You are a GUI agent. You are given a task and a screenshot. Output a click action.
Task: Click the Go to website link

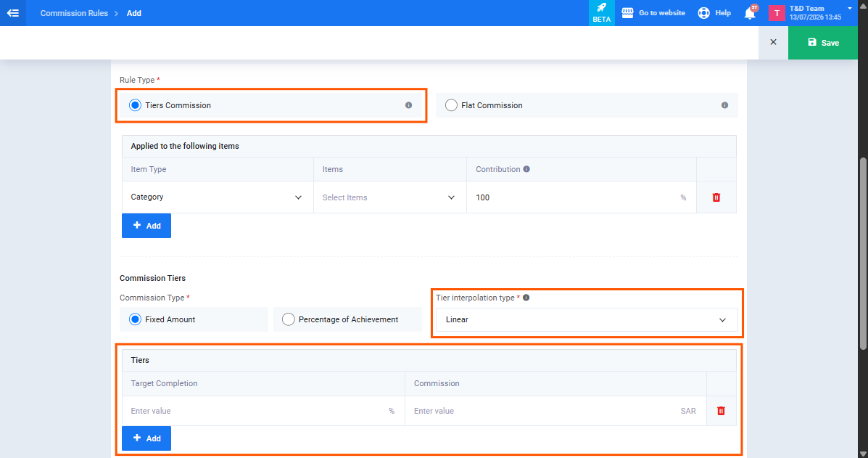tap(662, 13)
